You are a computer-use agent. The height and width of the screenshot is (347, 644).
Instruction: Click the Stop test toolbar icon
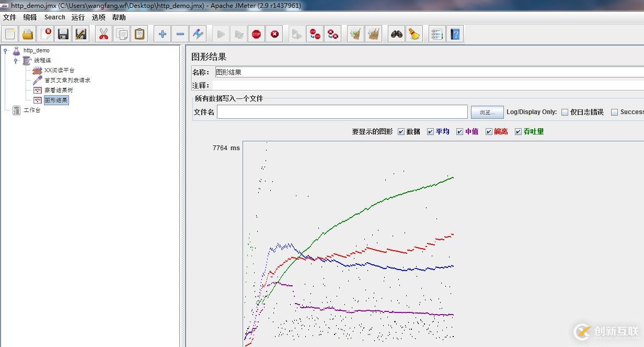coord(257,33)
